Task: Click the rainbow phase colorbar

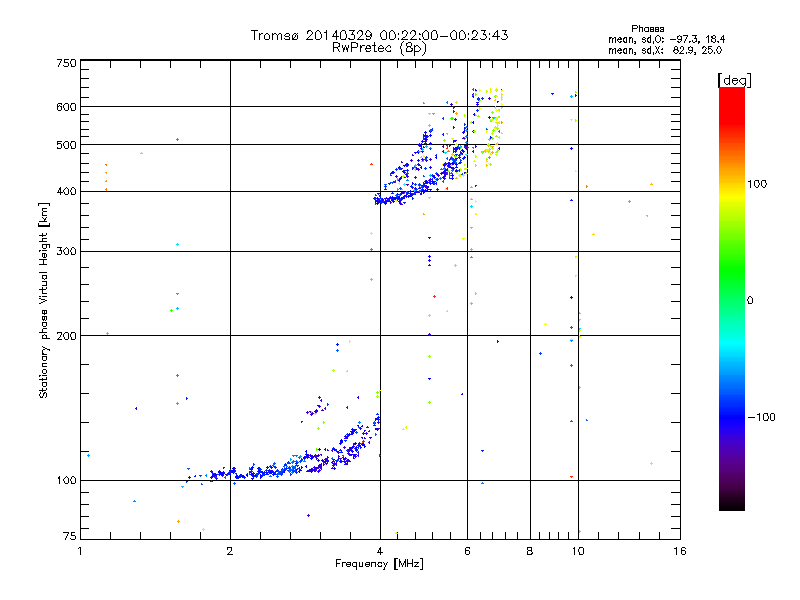Action: click(x=732, y=298)
